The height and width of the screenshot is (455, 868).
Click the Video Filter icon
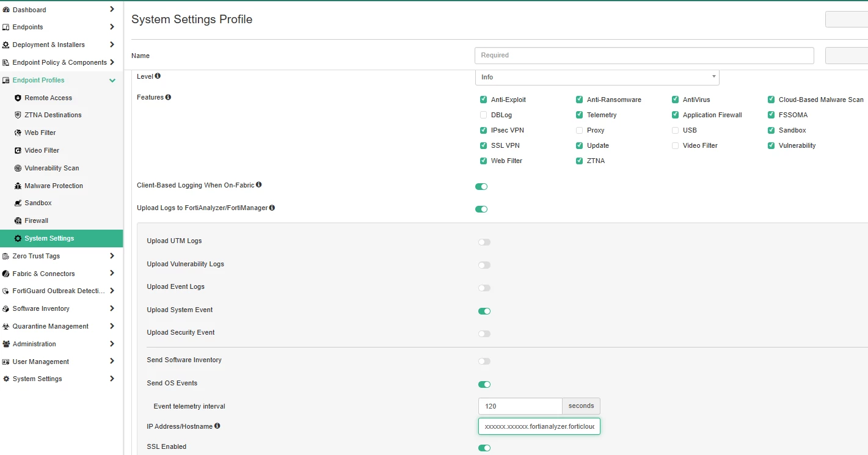(x=18, y=150)
